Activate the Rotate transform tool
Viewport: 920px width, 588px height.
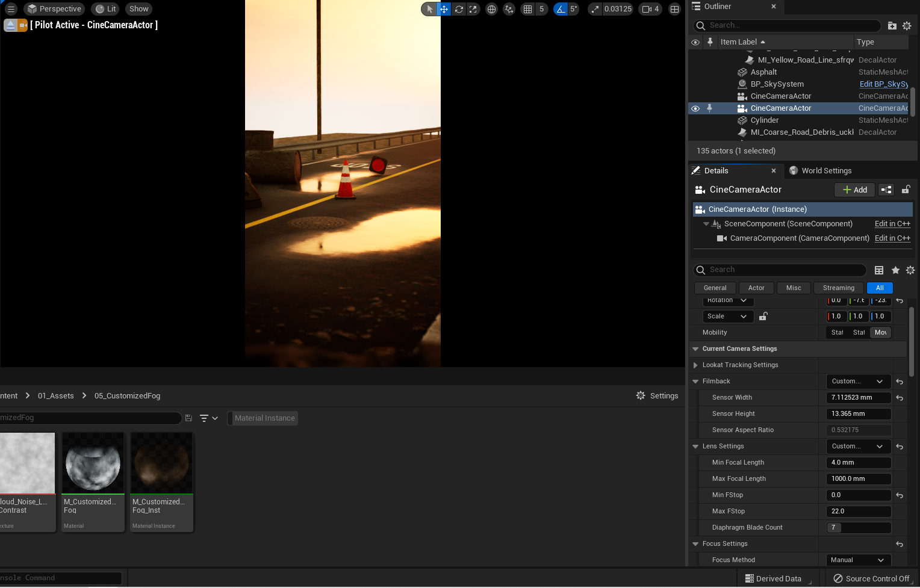pyautogui.click(x=459, y=9)
